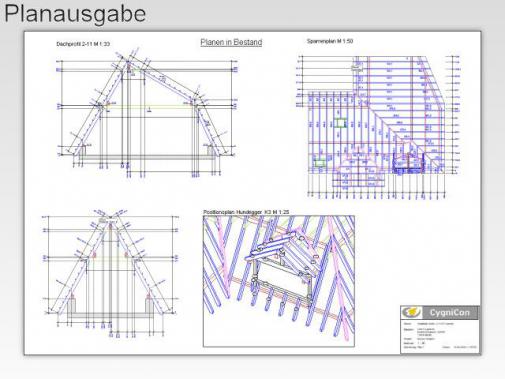Select the 'Dachprofil 2-11 M 1:33' label
Image resolution: width=505 pixels, height=379 pixels.
coord(83,44)
